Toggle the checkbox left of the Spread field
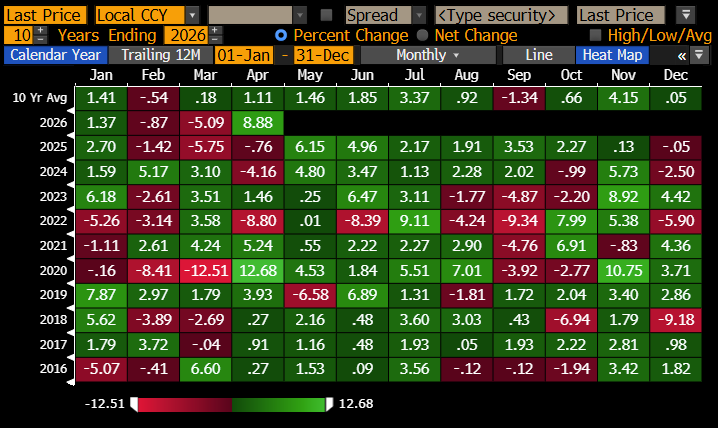This screenshot has width=718, height=428. [x=327, y=15]
